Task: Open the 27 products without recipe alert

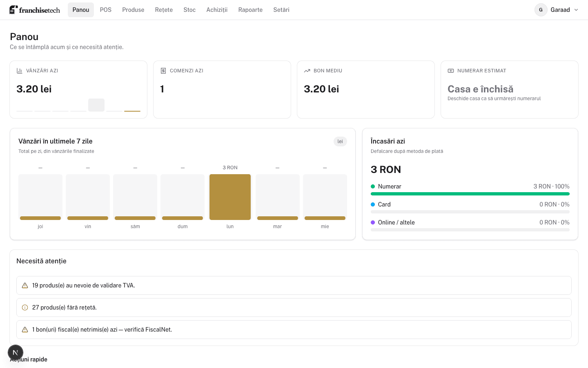Action: coord(294,307)
